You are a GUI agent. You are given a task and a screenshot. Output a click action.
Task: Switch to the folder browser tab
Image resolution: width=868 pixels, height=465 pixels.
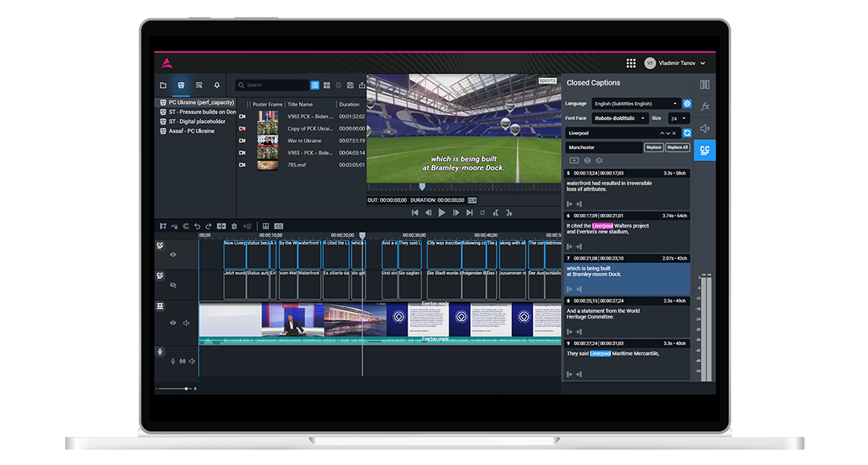[x=163, y=85]
